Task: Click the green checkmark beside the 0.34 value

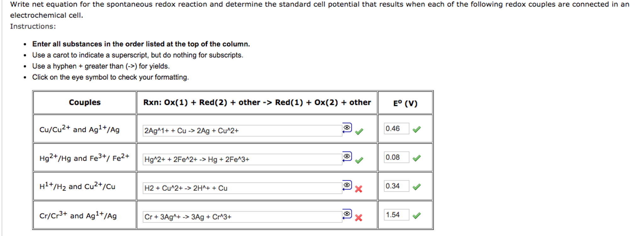Action: (x=416, y=187)
